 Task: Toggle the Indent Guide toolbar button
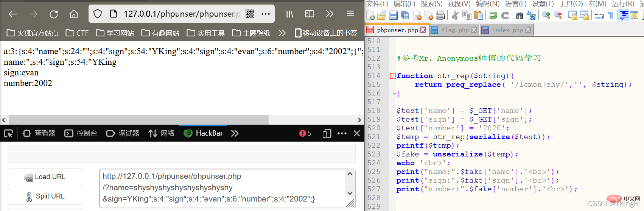pyautogui.click(x=623, y=15)
